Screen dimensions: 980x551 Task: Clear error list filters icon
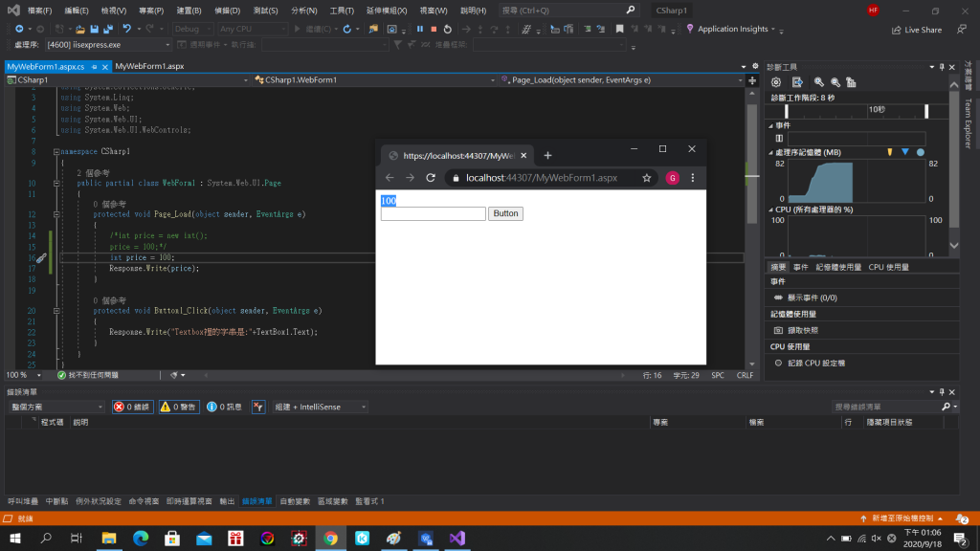click(258, 407)
